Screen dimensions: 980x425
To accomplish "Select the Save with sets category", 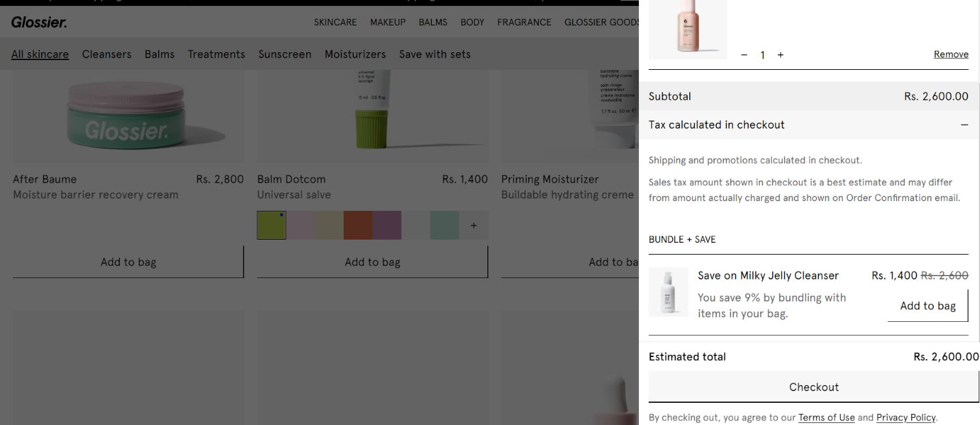I will pos(435,54).
